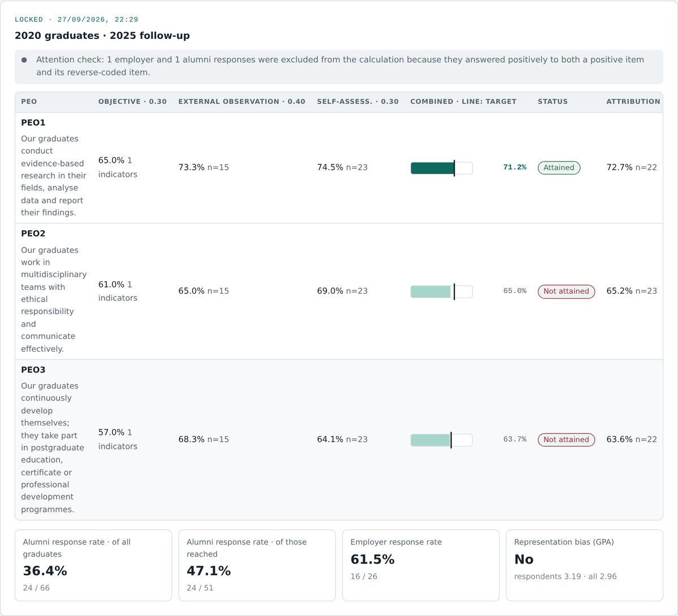This screenshot has height=616, width=678.
Task: Click the 2020 graduates · 2025 follow-up heading
Action: click(102, 36)
